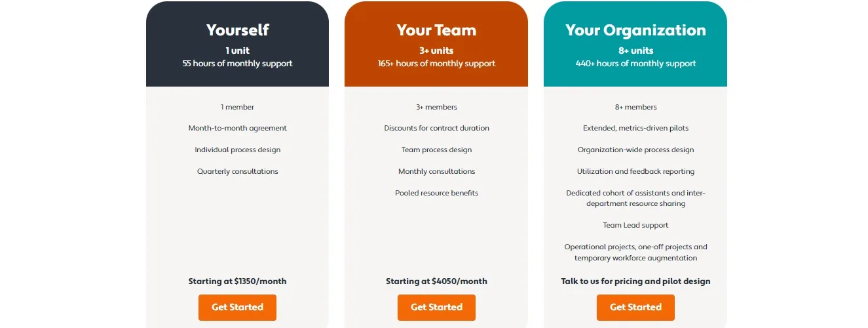Select the Your Team plan heading
Screen dimensions: 868x328
(436, 30)
